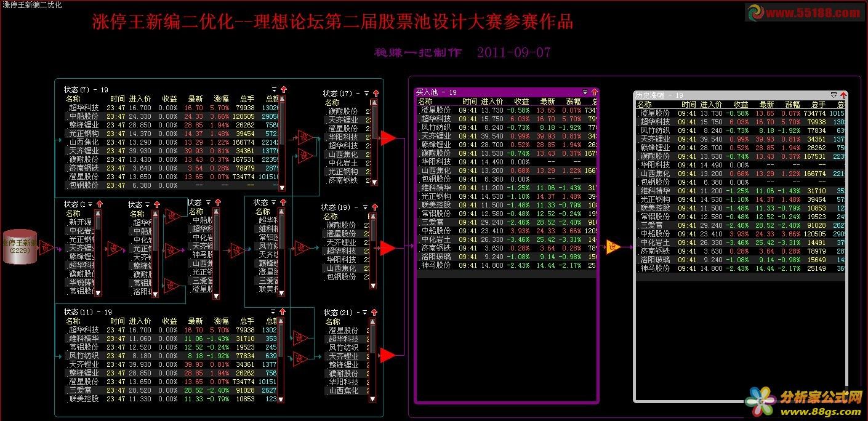This screenshot has height=421, width=868.
Task: Click scroll-up arrow of 状态(19) scrollbar
Action: pyautogui.click(x=372, y=217)
